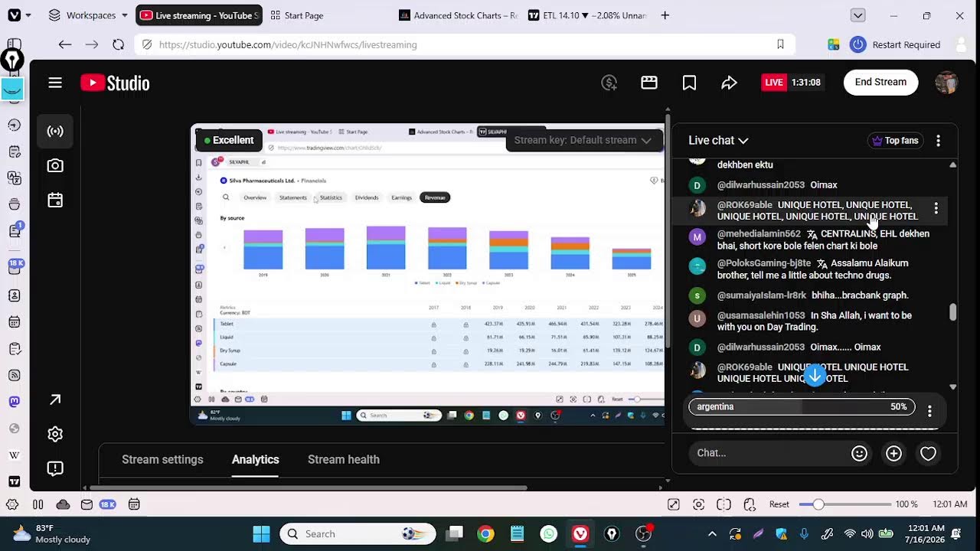The height and width of the screenshot is (551, 980).
Task: Open the YouTube Studio hamburger menu
Action: (x=55, y=83)
